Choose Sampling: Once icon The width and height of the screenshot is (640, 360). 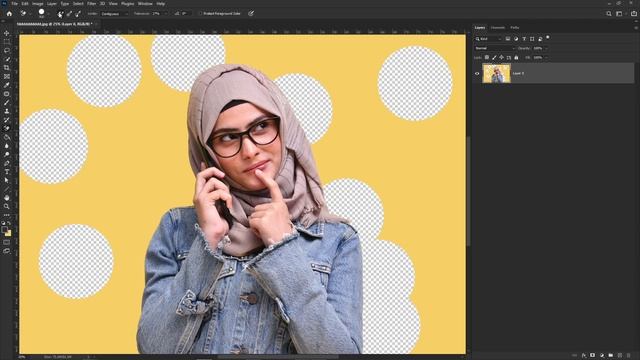click(69, 14)
